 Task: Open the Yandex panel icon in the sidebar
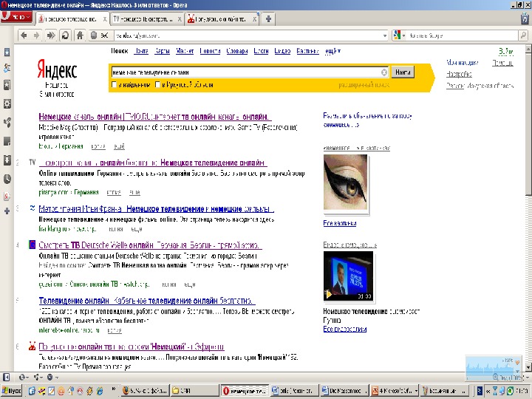pyautogui.click(x=7, y=196)
